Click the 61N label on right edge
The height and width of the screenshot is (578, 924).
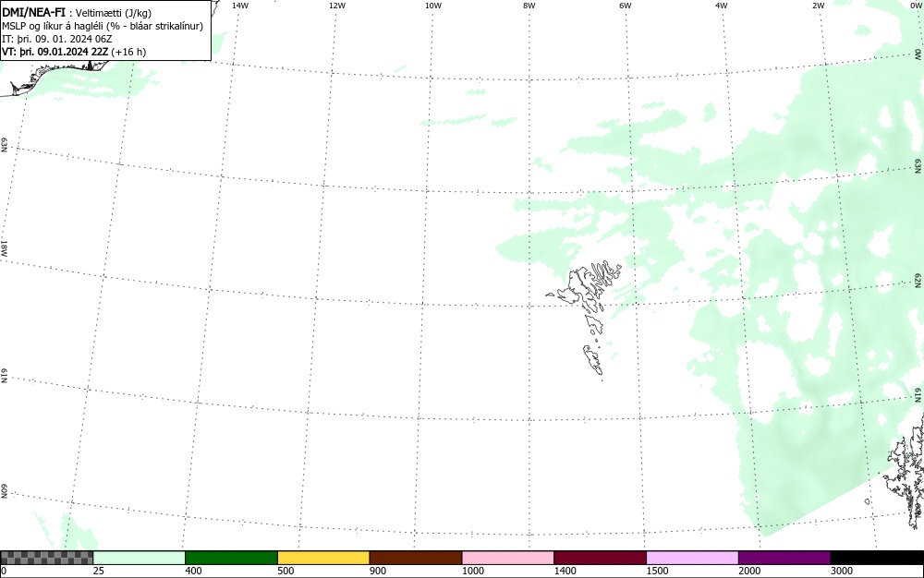(x=918, y=395)
